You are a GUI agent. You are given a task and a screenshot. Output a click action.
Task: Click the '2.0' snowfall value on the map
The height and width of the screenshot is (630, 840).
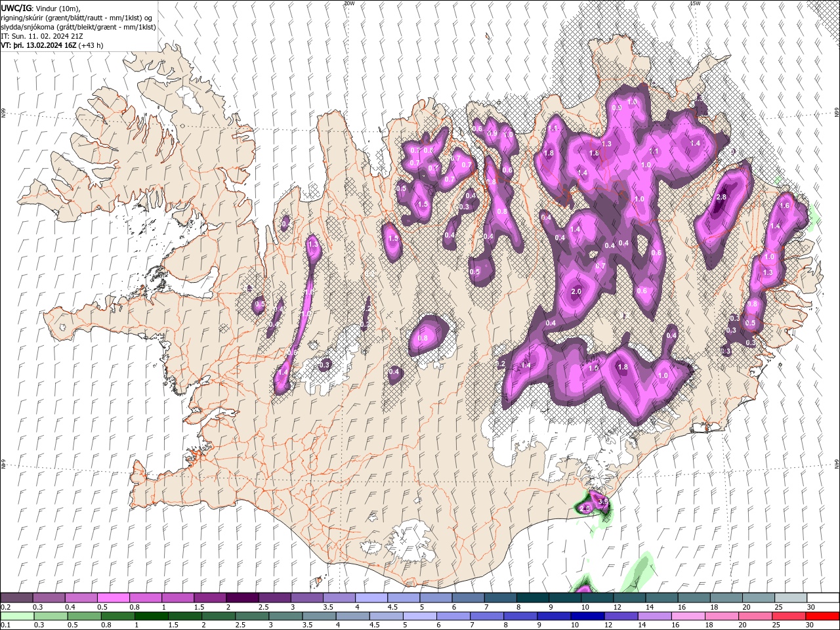[x=577, y=291]
